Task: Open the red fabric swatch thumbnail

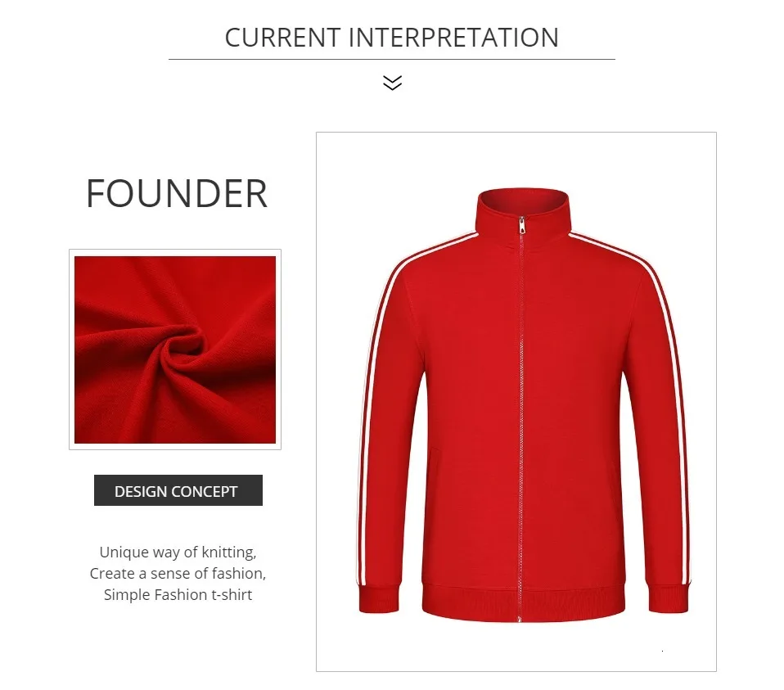Action: [x=175, y=350]
